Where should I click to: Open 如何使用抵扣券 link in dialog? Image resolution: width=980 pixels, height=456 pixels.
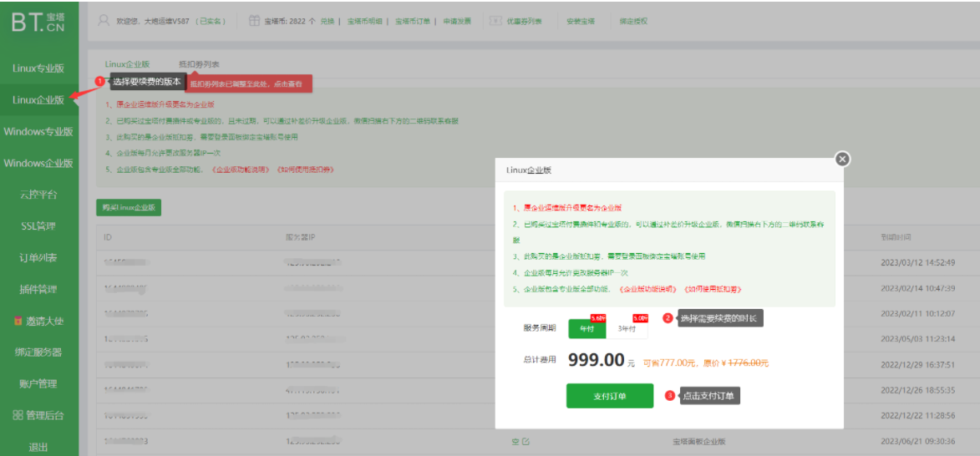713,289
